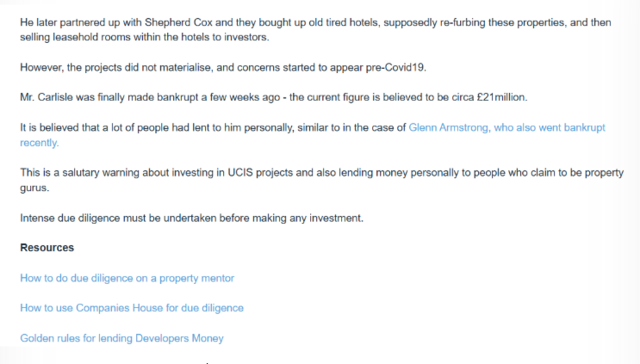Click the sentence starting "He later partnered up"
Viewport: 640px width, 364px height.
[x=315, y=30]
